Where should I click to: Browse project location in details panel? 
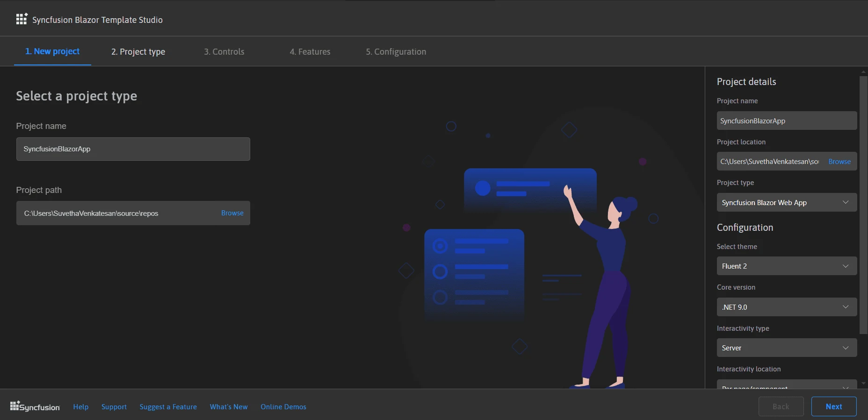click(x=839, y=162)
